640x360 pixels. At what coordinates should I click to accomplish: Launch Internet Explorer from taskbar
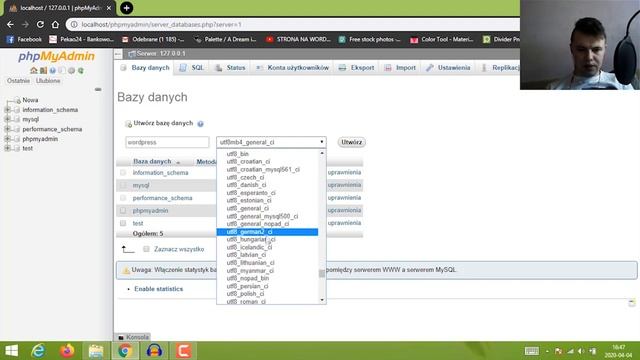coord(38,351)
